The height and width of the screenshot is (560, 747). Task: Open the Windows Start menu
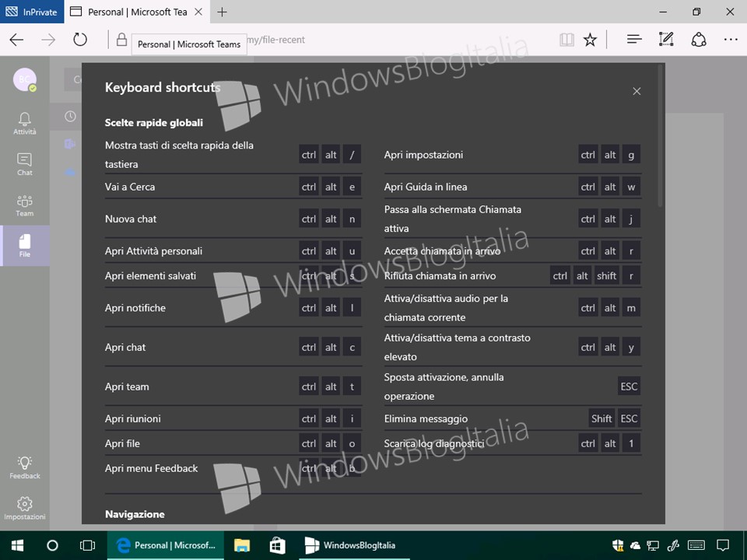[17, 545]
